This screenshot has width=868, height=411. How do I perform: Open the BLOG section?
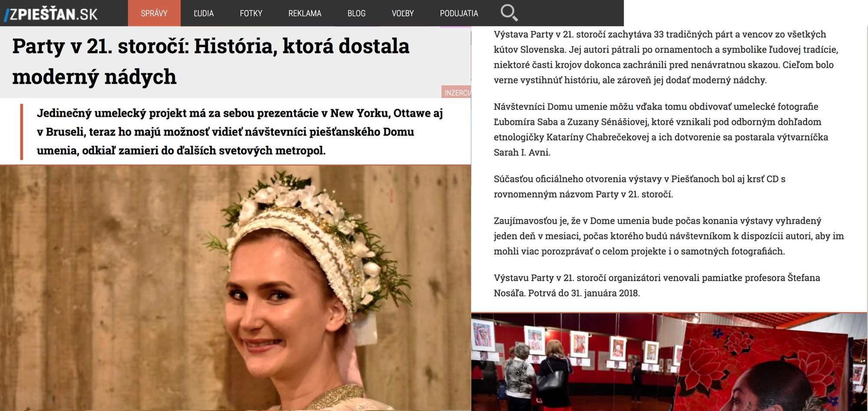point(356,13)
